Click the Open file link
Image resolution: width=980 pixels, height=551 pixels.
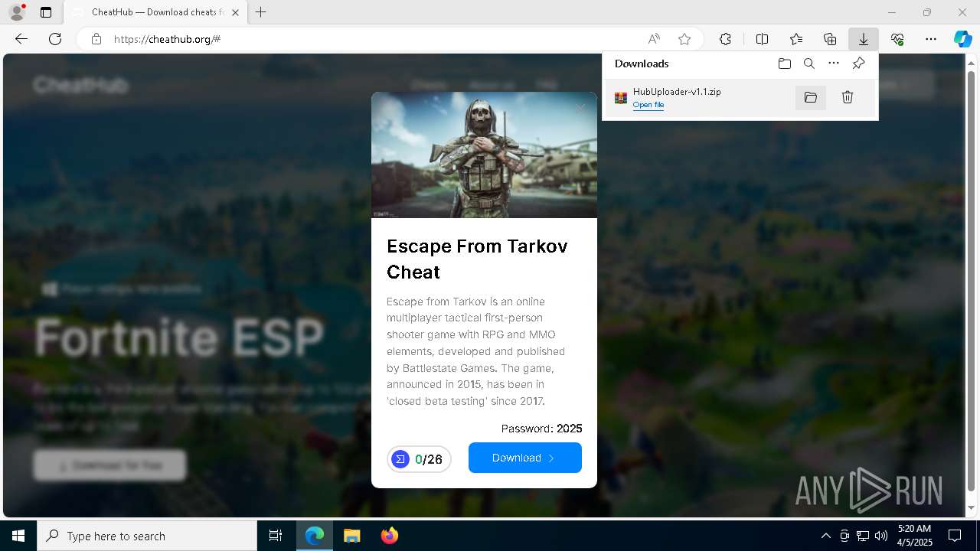coord(648,105)
